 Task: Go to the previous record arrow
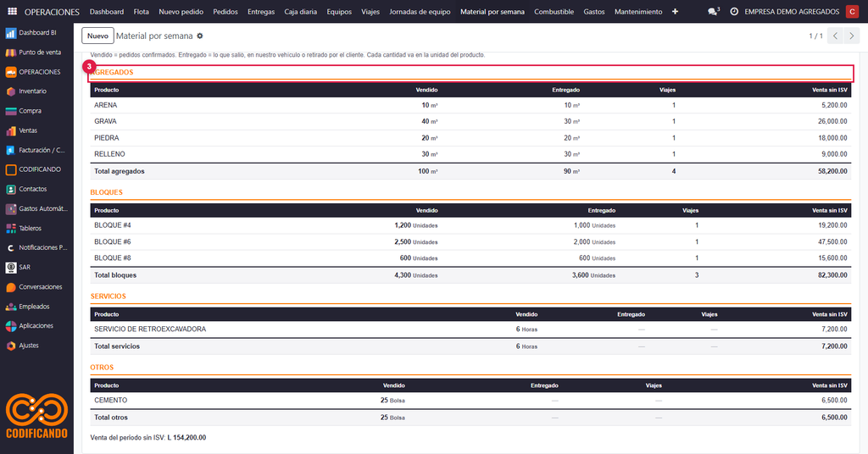(835, 36)
